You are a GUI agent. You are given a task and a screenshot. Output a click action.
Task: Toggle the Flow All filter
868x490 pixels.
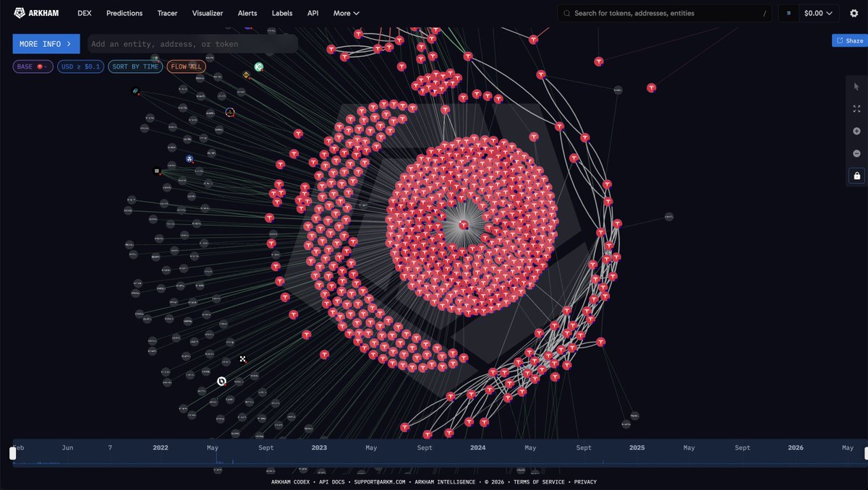click(x=187, y=66)
